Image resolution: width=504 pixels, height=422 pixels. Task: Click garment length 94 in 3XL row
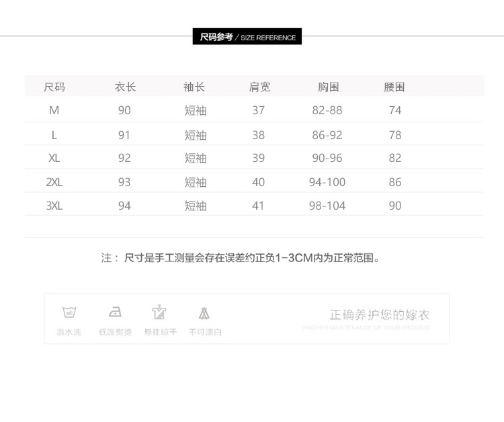(x=124, y=206)
